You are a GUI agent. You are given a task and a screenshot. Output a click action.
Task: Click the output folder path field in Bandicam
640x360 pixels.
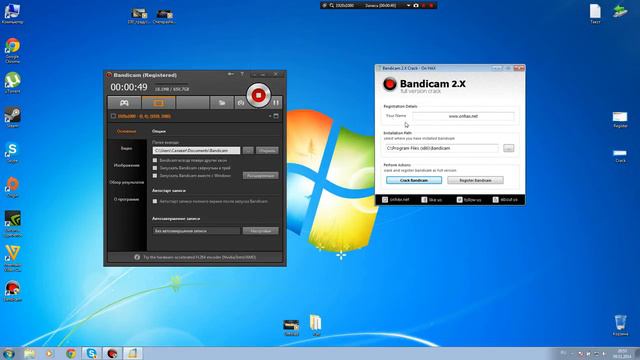click(x=196, y=151)
